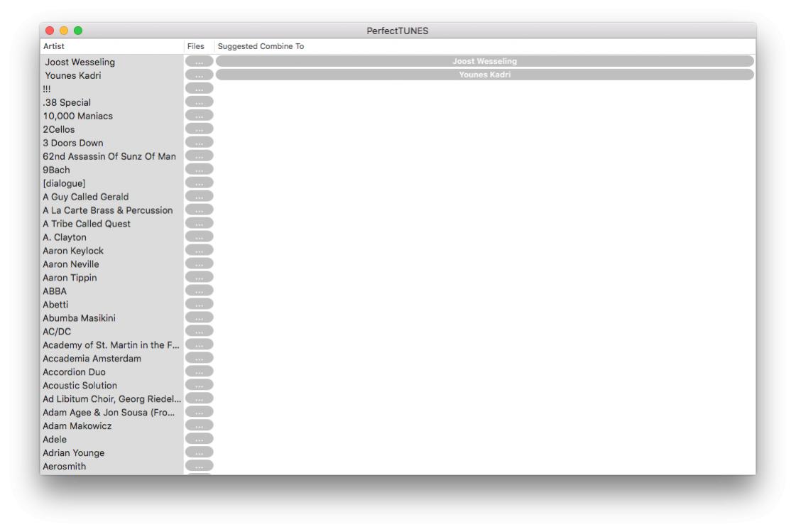The height and width of the screenshot is (532, 796).
Task: Click the Joost Wesseling suggested combine bar
Action: point(484,62)
